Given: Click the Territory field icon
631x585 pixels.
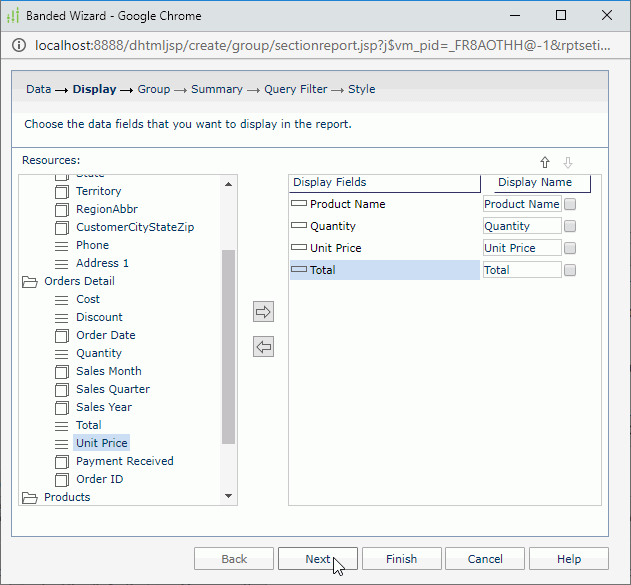Looking at the screenshot, I should click(62, 191).
